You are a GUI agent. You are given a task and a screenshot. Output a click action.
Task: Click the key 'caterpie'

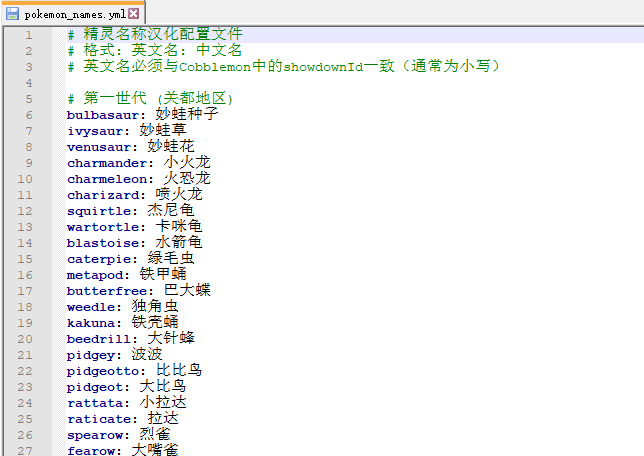98,260
